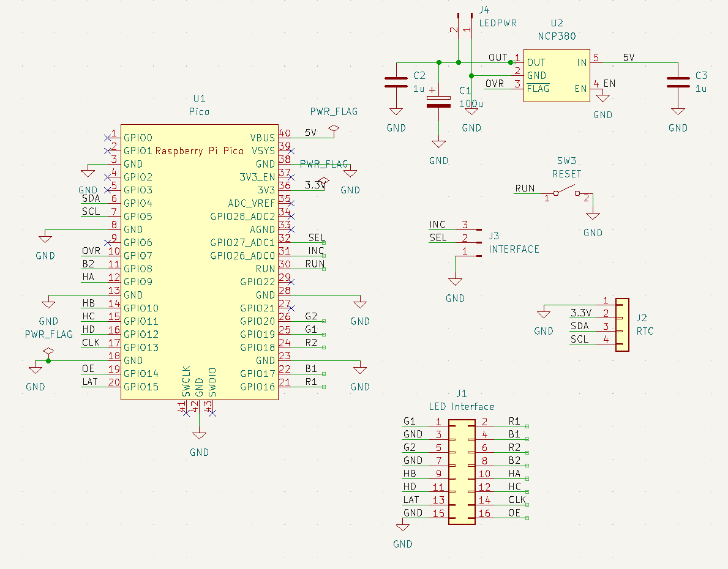The width and height of the screenshot is (728, 569).
Task: Select the SW3 RESET switch symbol
Action: [566, 193]
